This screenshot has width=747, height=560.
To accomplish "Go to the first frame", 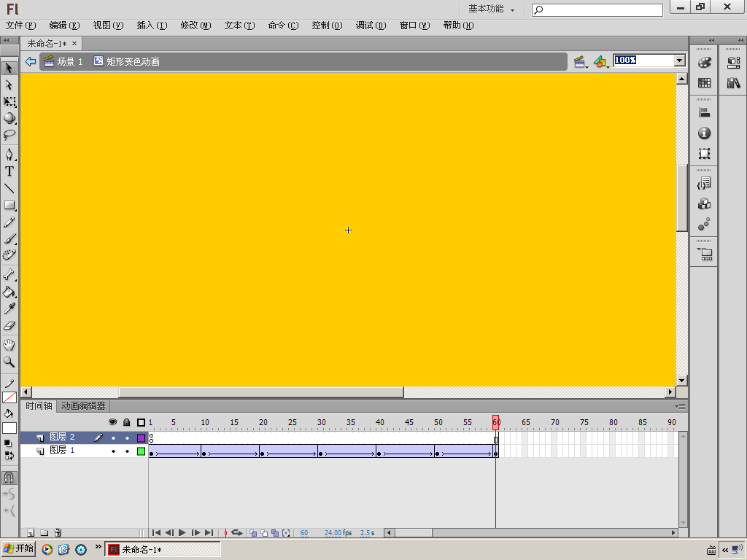I will (x=156, y=533).
